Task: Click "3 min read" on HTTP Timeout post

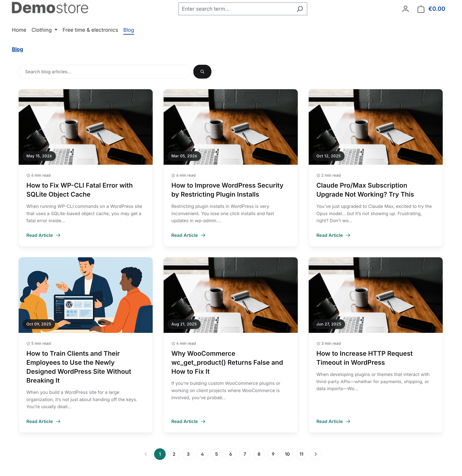Action: [x=328, y=343]
